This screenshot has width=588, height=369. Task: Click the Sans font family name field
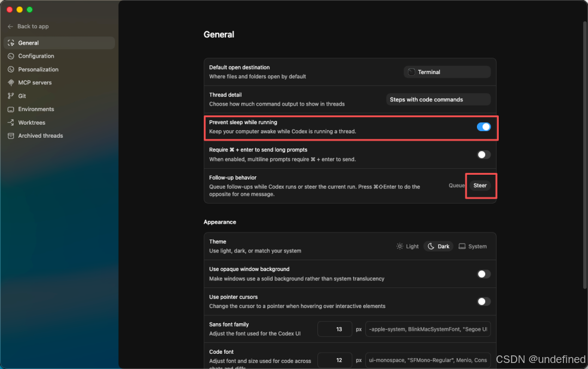428,329
